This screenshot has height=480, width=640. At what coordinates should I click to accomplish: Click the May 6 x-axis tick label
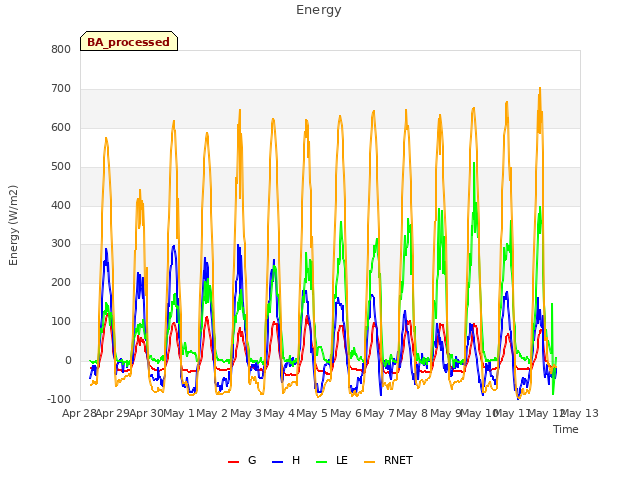pos(346,413)
